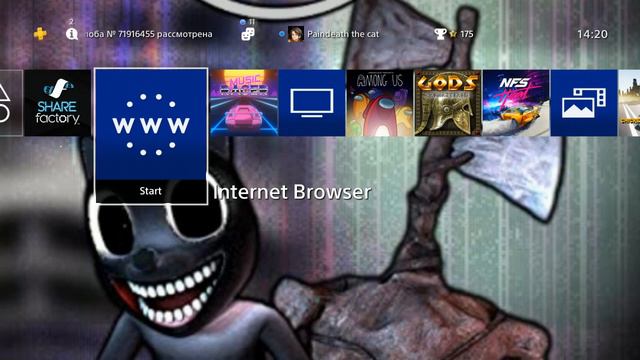This screenshot has width=640, height=360.
Task: Open the Trophies cup icon
Action: click(x=440, y=34)
